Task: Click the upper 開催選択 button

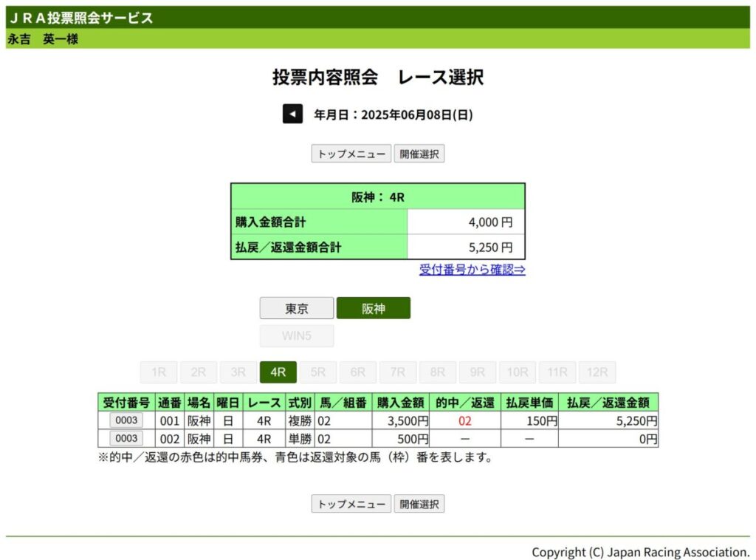Action: (x=419, y=154)
